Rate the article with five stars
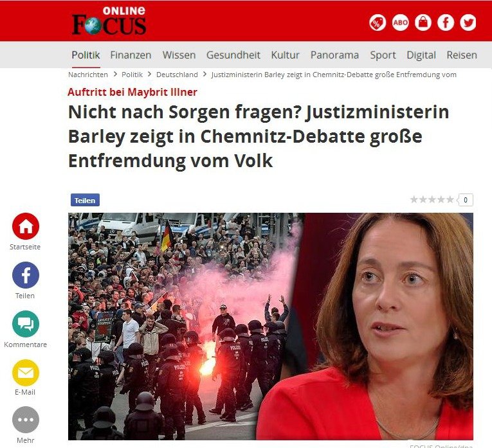The height and width of the screenshot is (448, 492). pyautogui.click(x=450, y=199)
